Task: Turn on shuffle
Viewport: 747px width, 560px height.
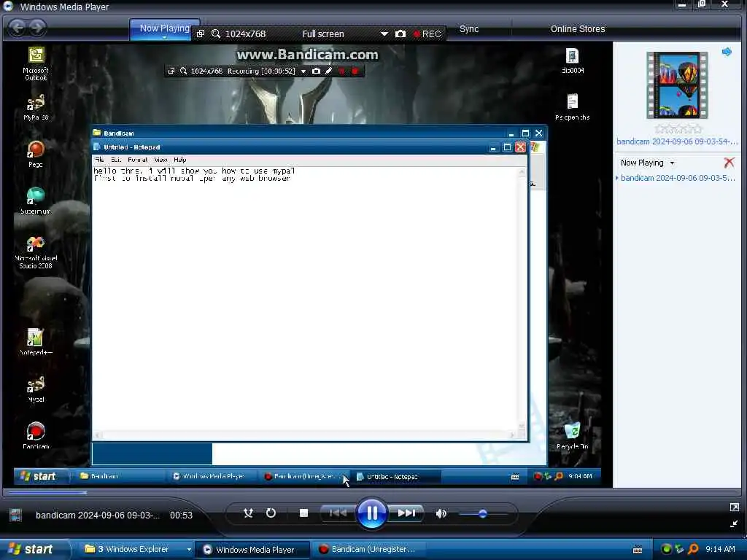Action: pos(248,513)
